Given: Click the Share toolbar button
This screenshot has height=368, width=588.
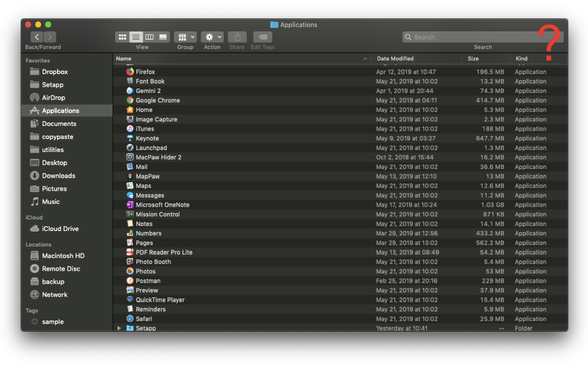Looking at the screenshot, I should pyautogui.click(x=237, y=37).
